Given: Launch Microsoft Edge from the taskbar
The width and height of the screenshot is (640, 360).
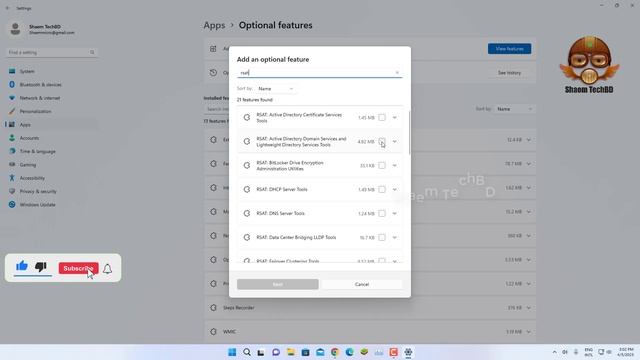Looking at the screenshot, I should click(349, 352).
